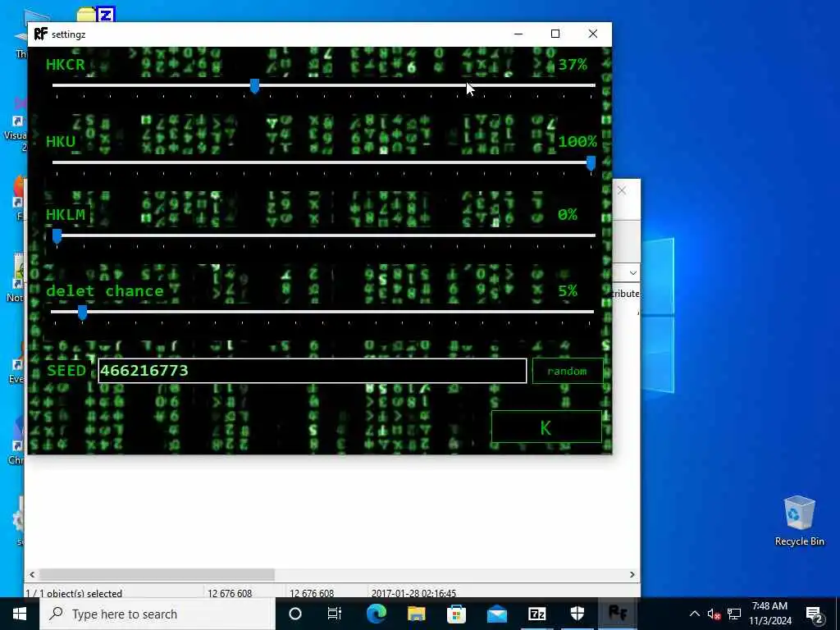Click horizontal scrollbar thumb in background window
Screen dimensions: 840x630
click(x=157, y=574)
